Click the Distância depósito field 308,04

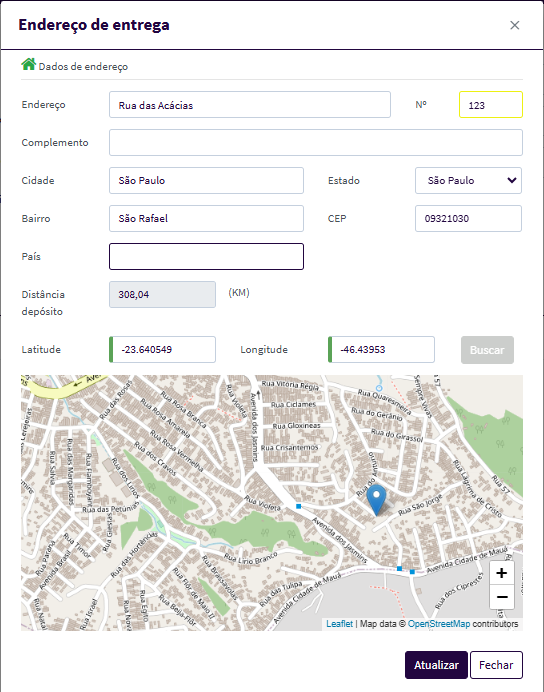click(162, 294)
